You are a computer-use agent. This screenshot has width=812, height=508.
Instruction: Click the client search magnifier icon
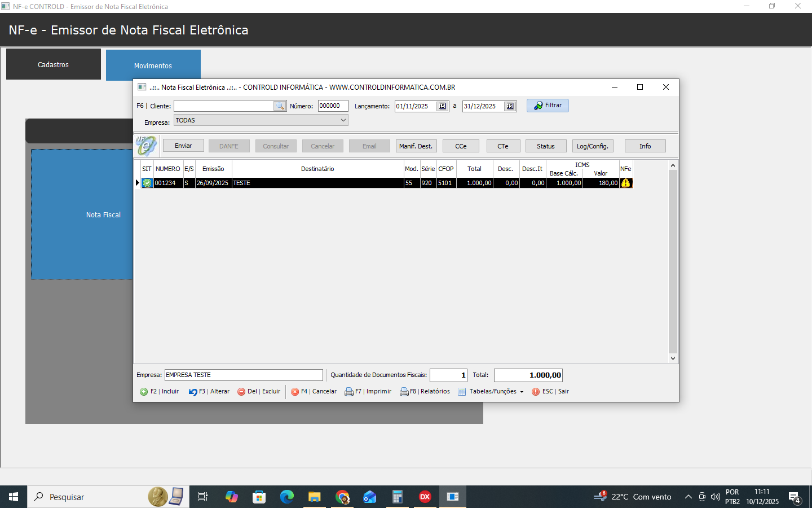click(280, 106)
